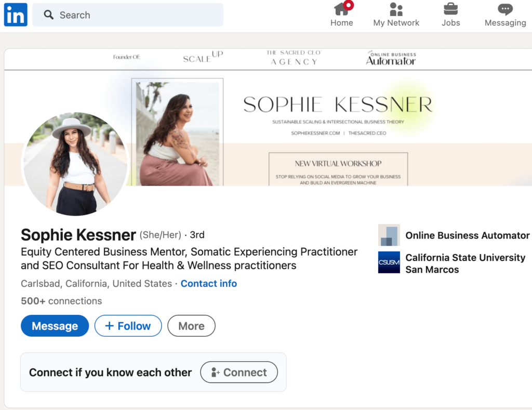Viewport: 532px width, 410px height.
Task: Open Messaging chat bubble icon
Action: (505, 9)
